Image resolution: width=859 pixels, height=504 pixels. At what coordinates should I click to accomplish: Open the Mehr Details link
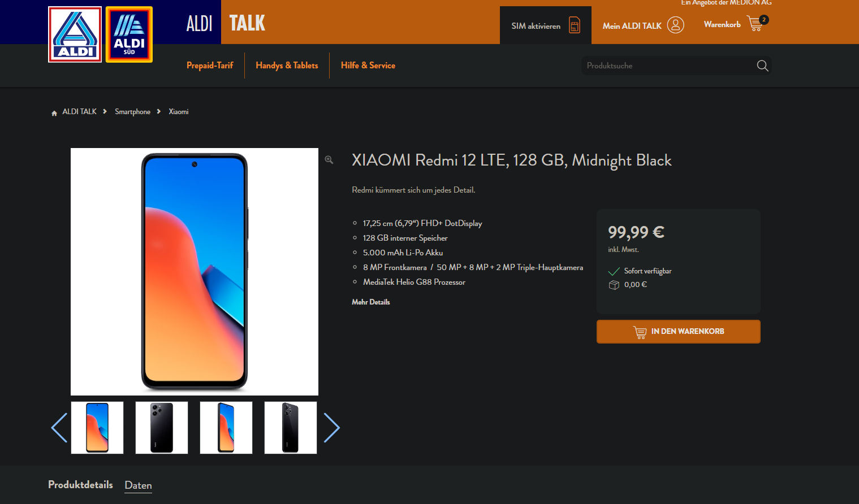point(371,302)
